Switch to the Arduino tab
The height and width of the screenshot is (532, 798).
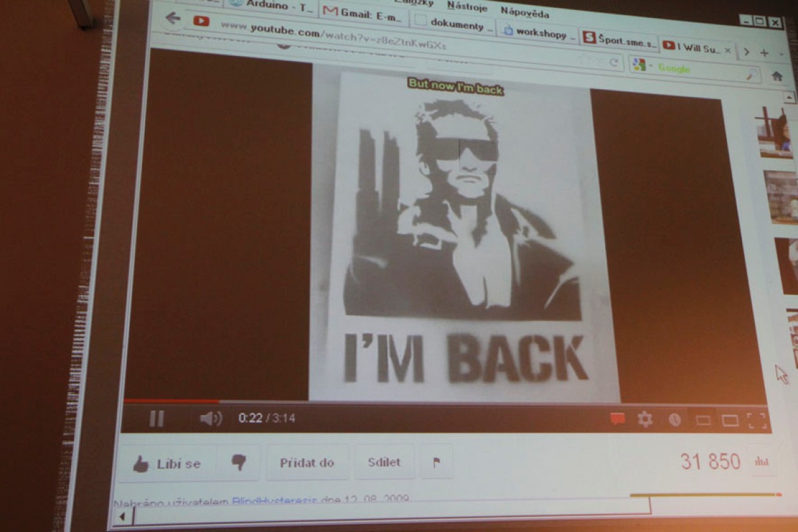[x=271, y=6]
